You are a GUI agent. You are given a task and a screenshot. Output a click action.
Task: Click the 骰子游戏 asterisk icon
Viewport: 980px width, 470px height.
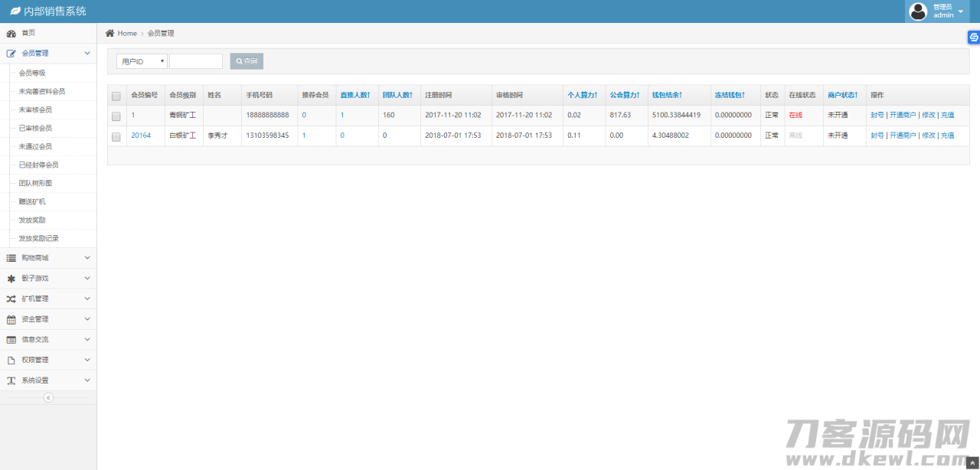pos(11,279)
